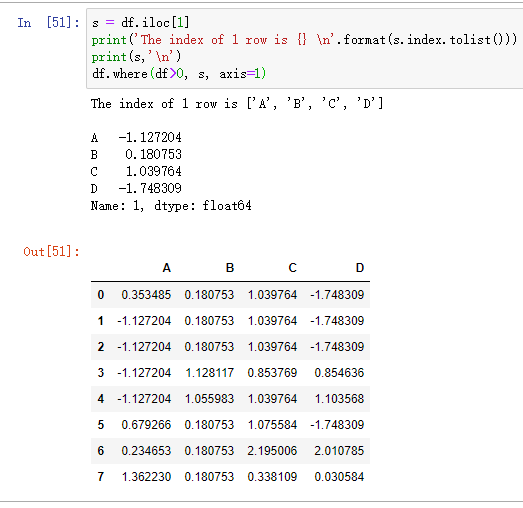This screenshot has height=508, width=523.
Task: Click code line 's = df.iloc[1]'
Action: point(140,23)
